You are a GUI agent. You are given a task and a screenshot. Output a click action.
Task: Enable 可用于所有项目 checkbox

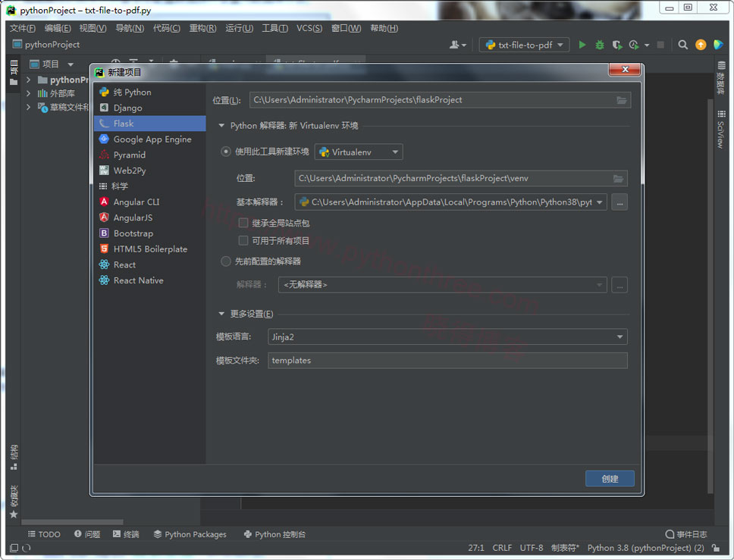(243, 240)
